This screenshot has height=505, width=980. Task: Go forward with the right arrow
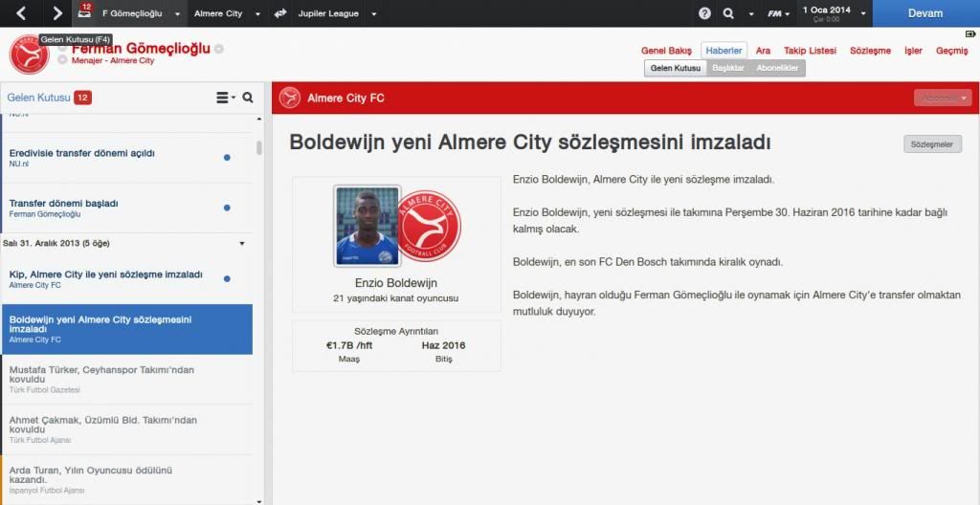(x=57, y=13)
